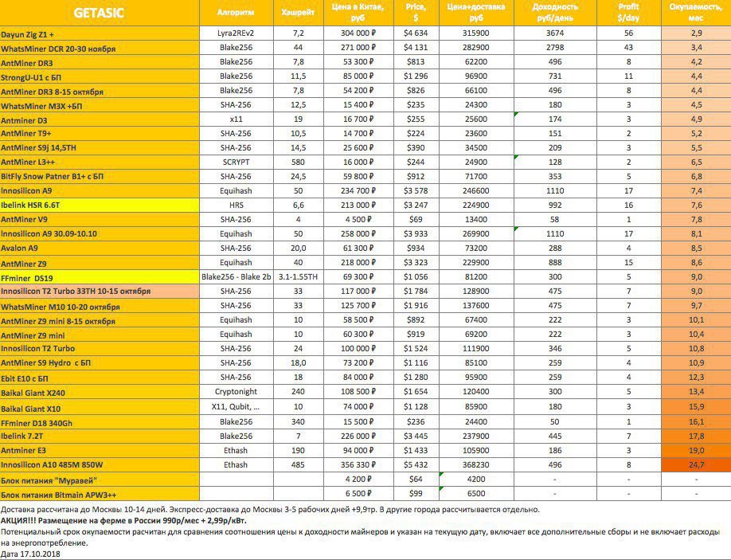The image size is (731, 560).
Task: Select the X11, Qubit, ... cell
Action: [236, 406]
